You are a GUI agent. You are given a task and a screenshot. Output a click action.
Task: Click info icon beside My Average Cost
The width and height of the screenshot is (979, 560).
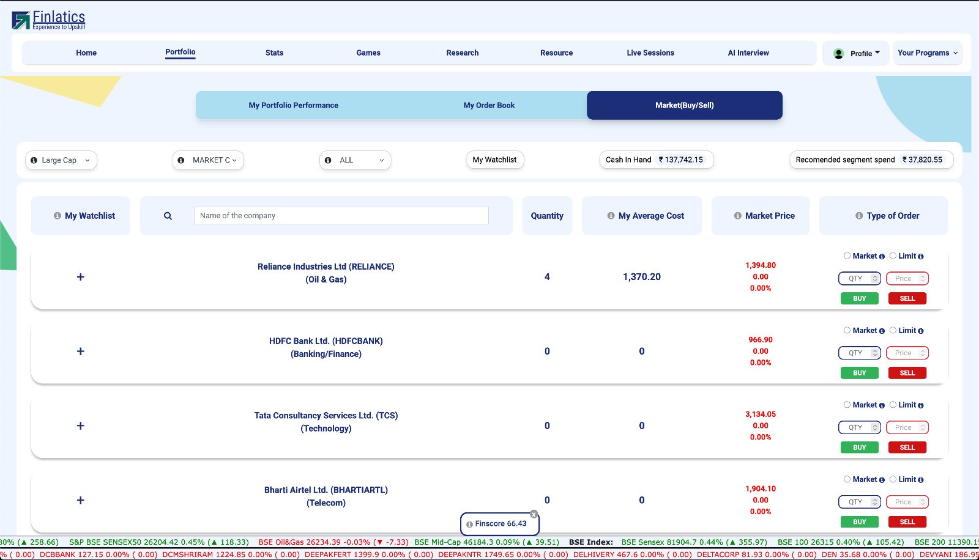(x=611, y=216)
